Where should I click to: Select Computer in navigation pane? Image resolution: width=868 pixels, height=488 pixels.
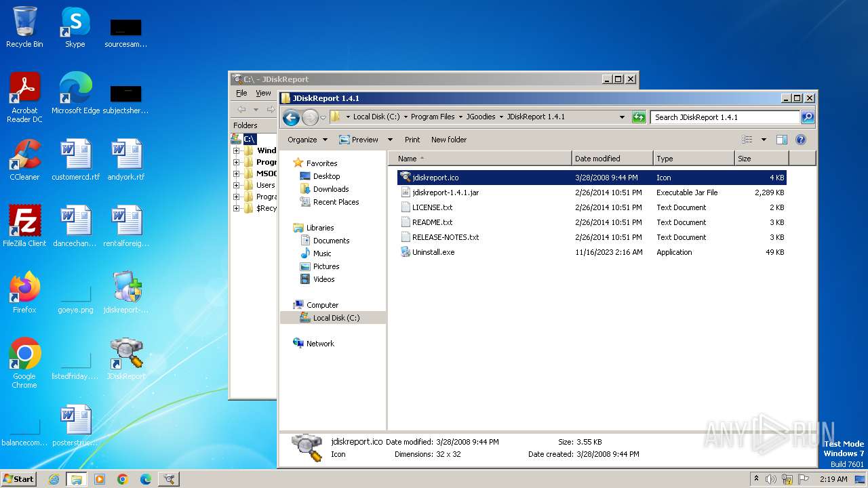[322, 305]
